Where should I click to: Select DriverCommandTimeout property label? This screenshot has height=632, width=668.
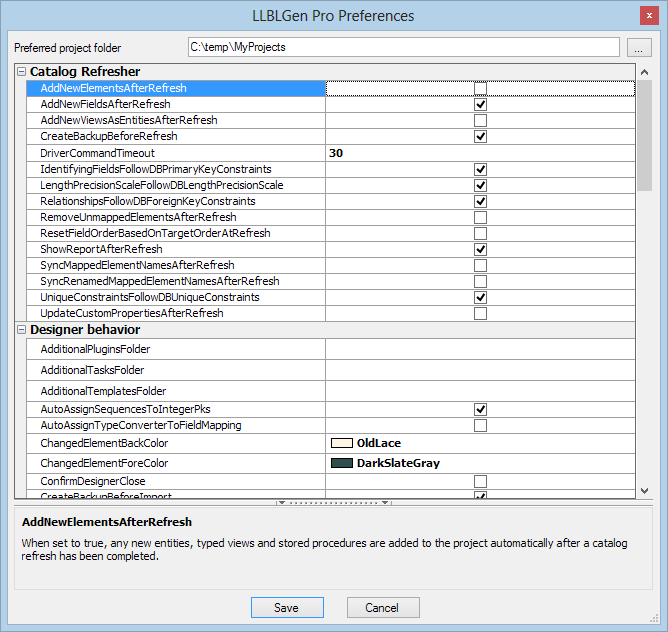(x=97, y=153)
